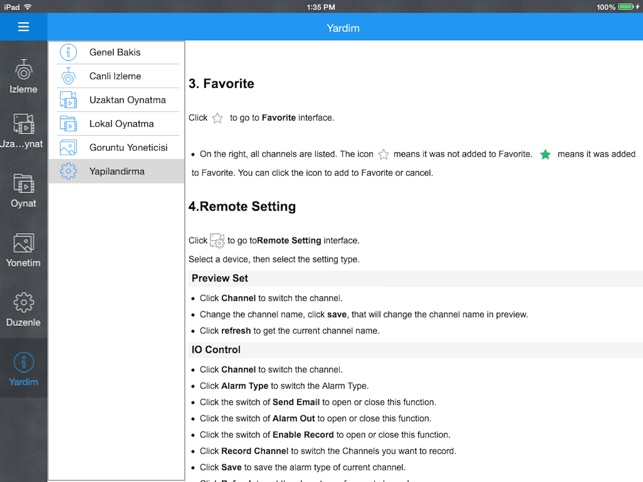Tap the Oynat sidebar label
643x482 pixels.
click(x=23, y=203)
